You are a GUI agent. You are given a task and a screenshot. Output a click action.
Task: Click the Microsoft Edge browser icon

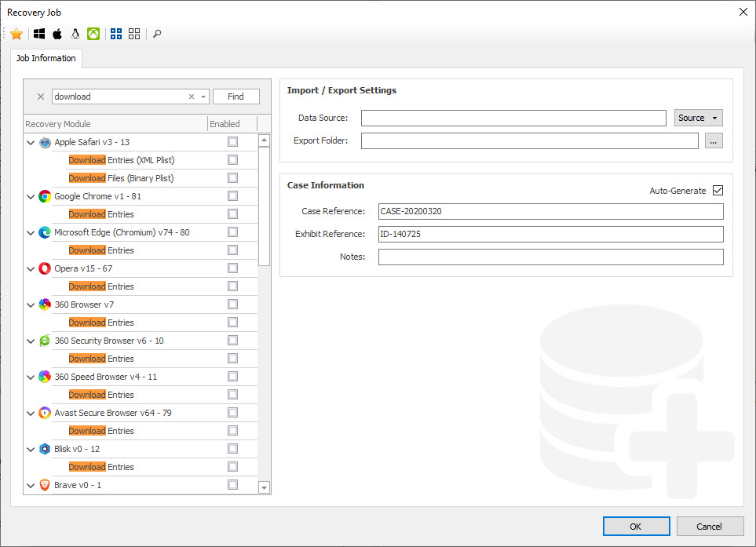pyautogui.click(x=45, y=232)
